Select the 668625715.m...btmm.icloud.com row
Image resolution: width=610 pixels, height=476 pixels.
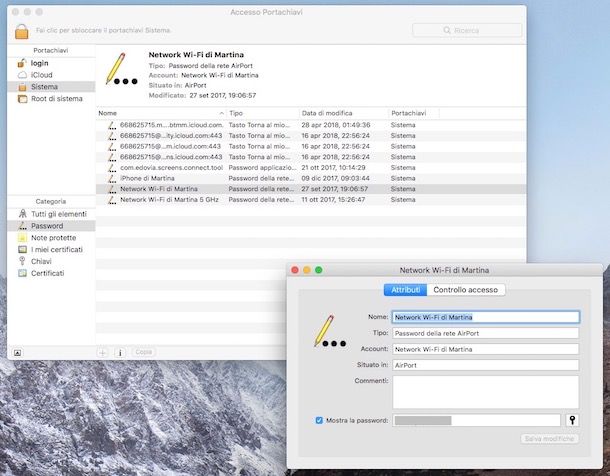point(311,125)
